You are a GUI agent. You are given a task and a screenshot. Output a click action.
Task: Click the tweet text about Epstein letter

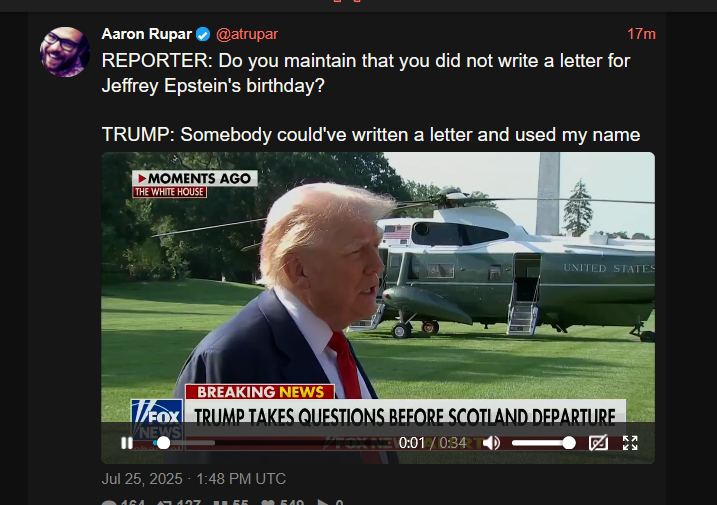point(370,97)
